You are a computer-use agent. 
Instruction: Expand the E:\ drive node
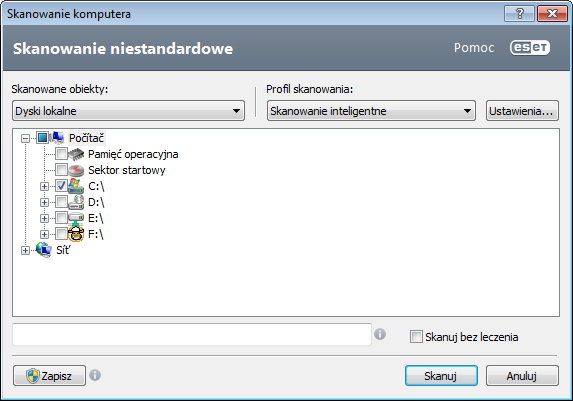point(44,219)
